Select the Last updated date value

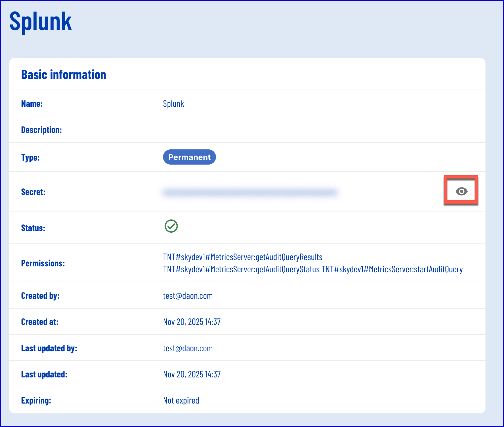(x=192, y=374)
